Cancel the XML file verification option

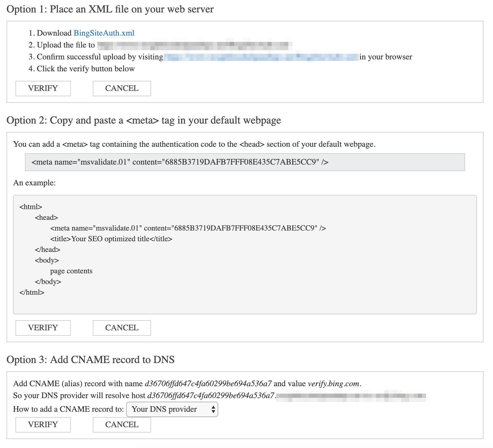click(122, 89)
